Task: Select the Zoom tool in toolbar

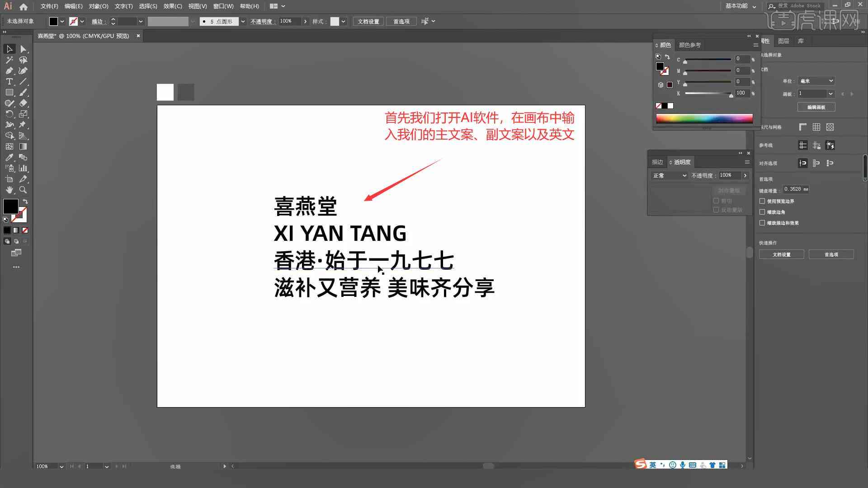Action: (x=24, y=189)
